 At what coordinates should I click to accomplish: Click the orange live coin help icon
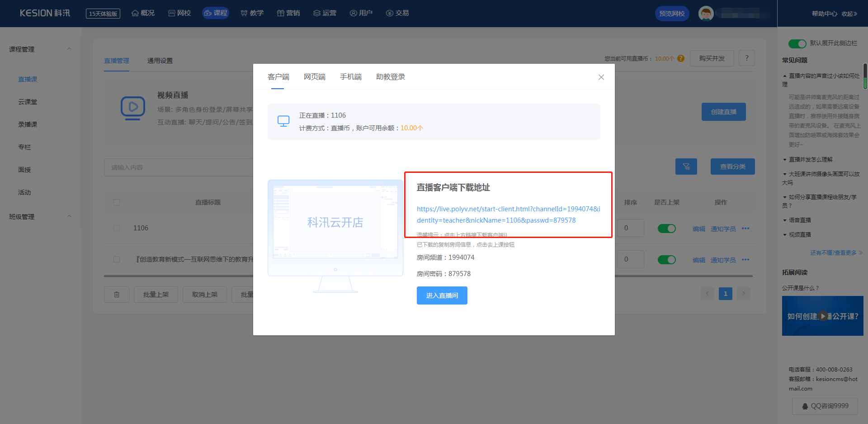pyautogui.click(x=681, y=58)
